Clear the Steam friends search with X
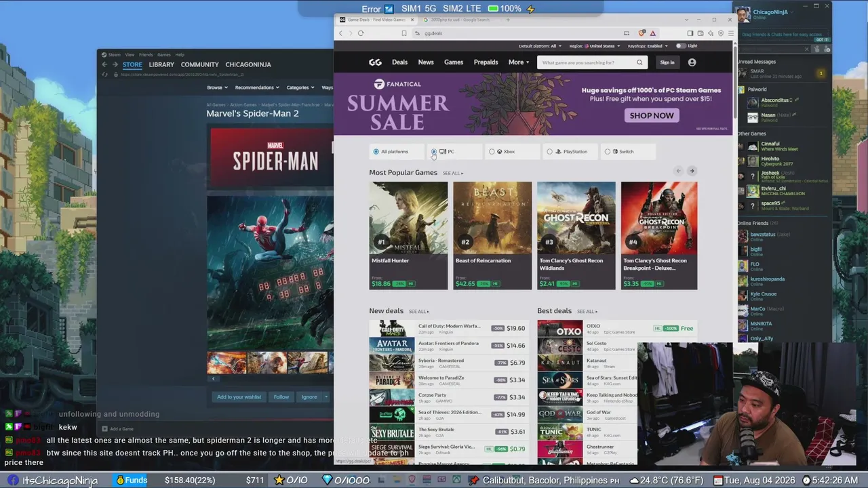 pos(806,49)
